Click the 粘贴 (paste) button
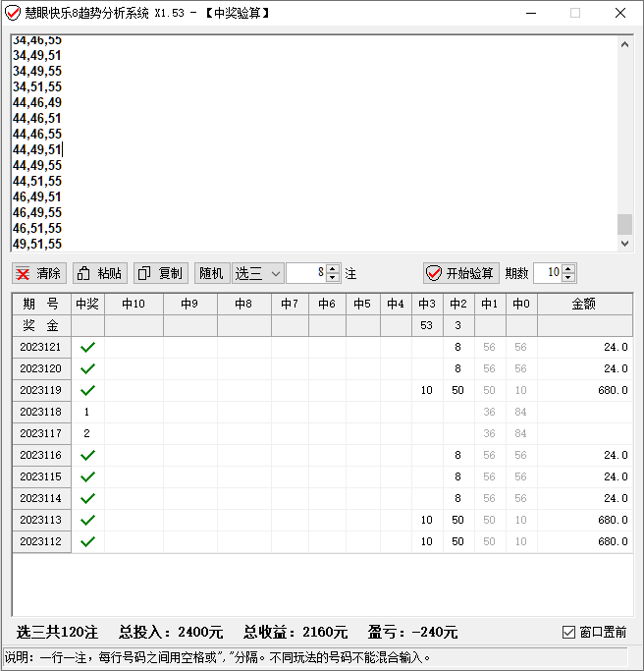Viewport: 644px width, 671px height. [x=100, y=273]
